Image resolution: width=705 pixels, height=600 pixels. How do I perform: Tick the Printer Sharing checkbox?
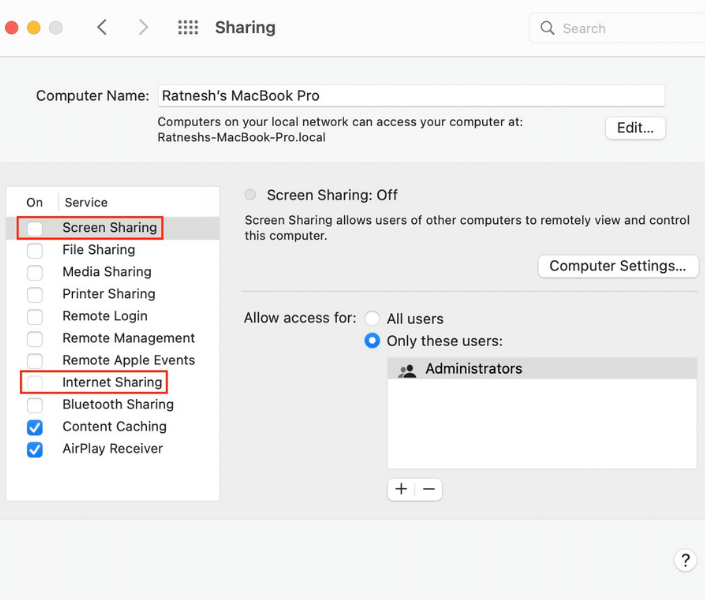point(35,294)
